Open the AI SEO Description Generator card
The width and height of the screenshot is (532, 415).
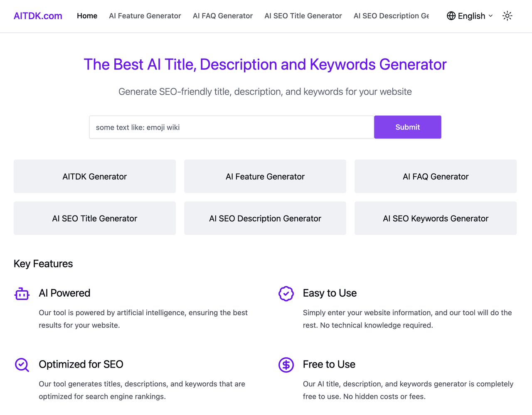point(265,218)
